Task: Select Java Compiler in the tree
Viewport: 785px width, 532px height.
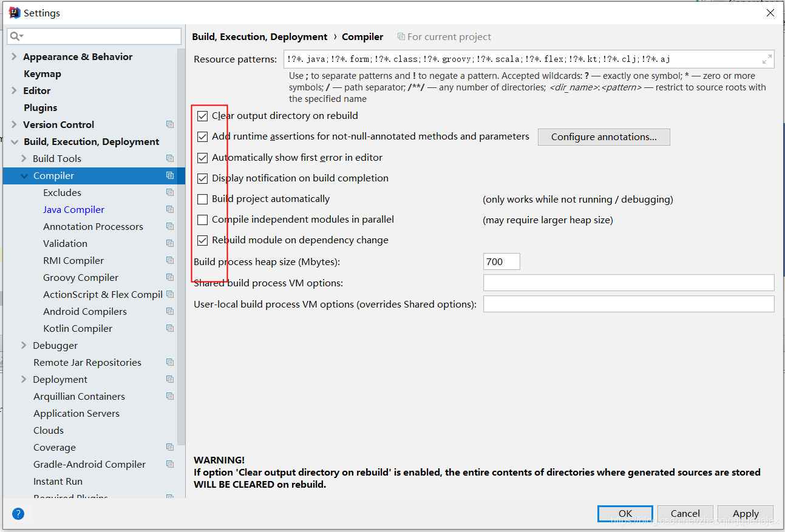Action: coord(74,209)
